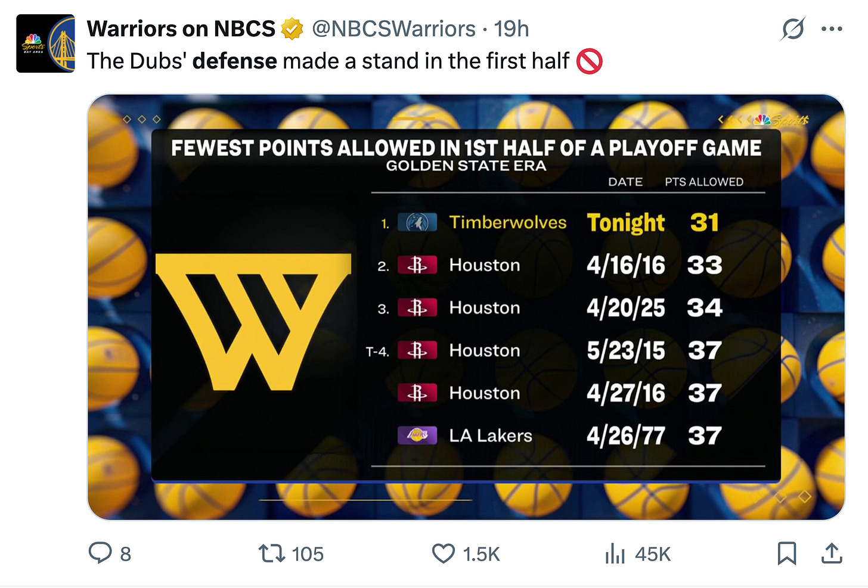868x588 pixels.
Task: Click the 105 repost count
Action: click(x=308, y=554)
